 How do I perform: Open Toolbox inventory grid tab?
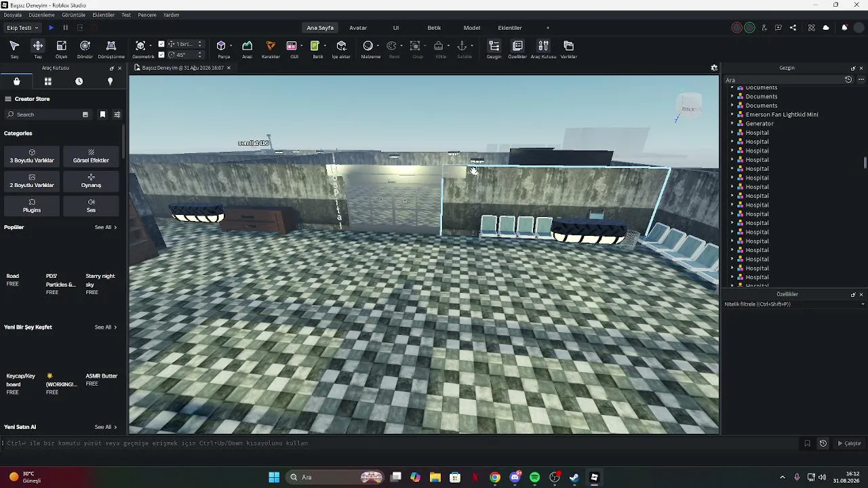(47, 81)
